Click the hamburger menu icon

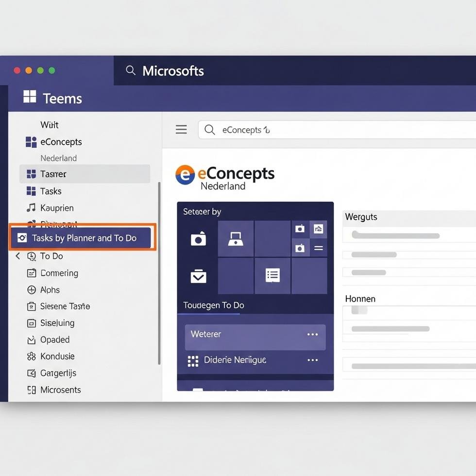[181, 129]
